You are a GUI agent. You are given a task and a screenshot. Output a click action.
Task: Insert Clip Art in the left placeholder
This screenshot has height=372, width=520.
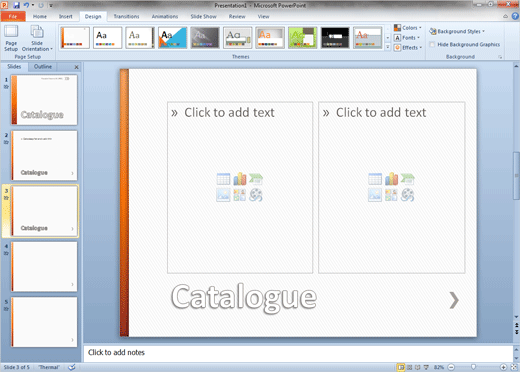[239, 195]
